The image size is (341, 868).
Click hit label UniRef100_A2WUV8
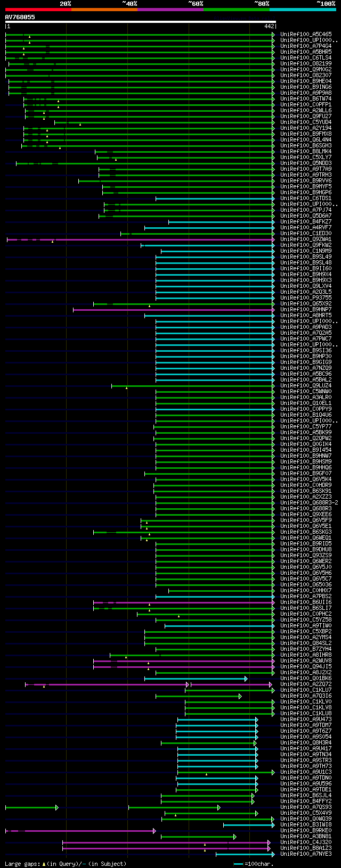306,661
